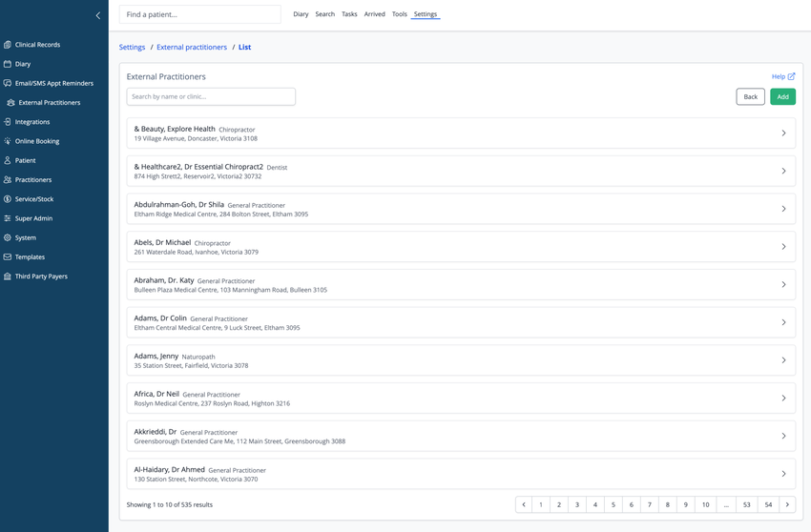Click the Naturopath label beside Adams, Jenny
The height and width of the screenshot is (532, 811).
coord(198,357)
